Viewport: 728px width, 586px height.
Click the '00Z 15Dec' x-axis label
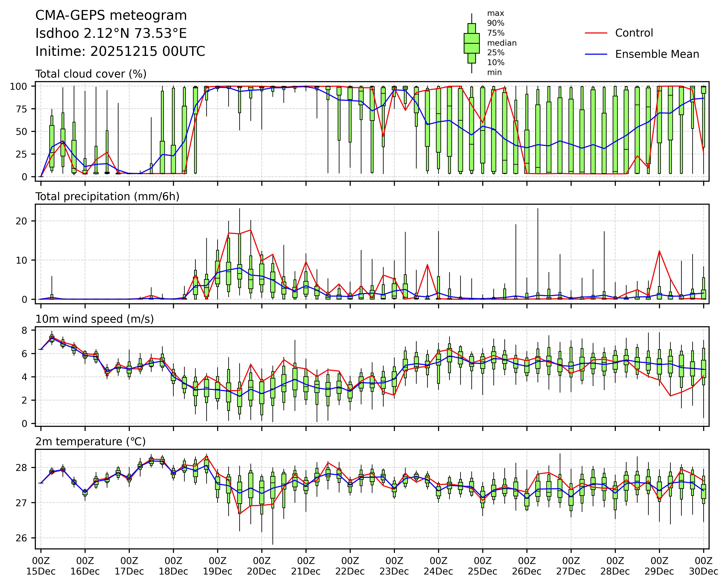pos(41,566)
